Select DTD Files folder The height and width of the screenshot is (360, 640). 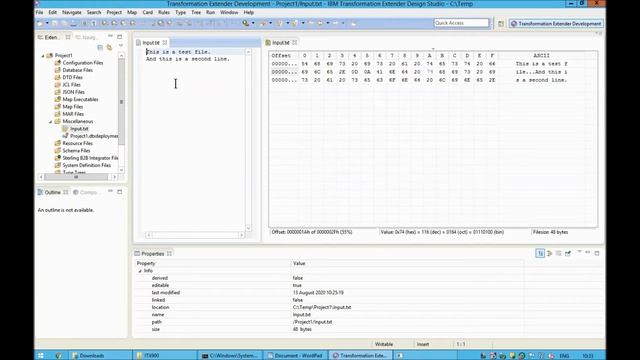coord(73,78)
